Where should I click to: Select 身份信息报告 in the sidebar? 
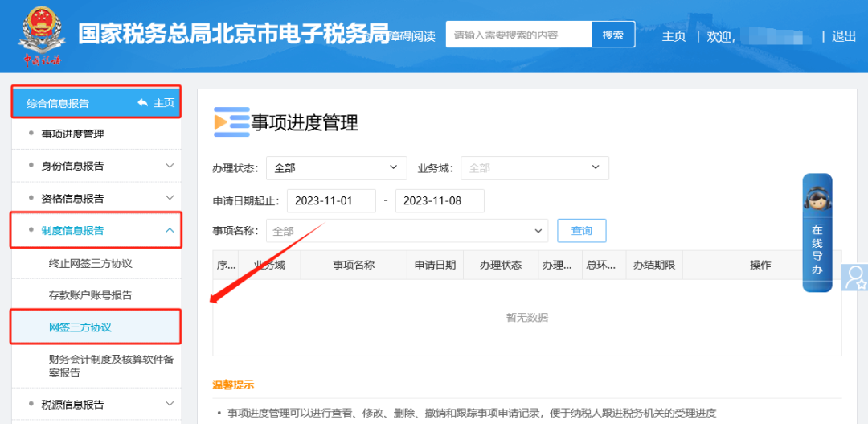tap(72, 166)
